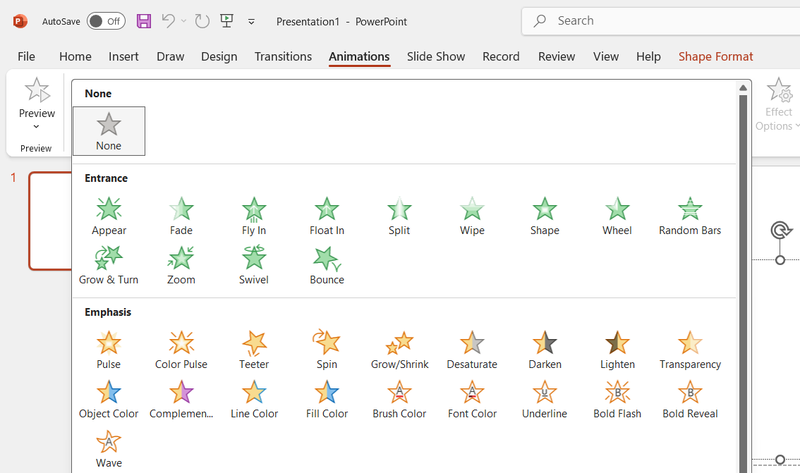Select the None animation option
800x473 pixels.
click(109, 131)
